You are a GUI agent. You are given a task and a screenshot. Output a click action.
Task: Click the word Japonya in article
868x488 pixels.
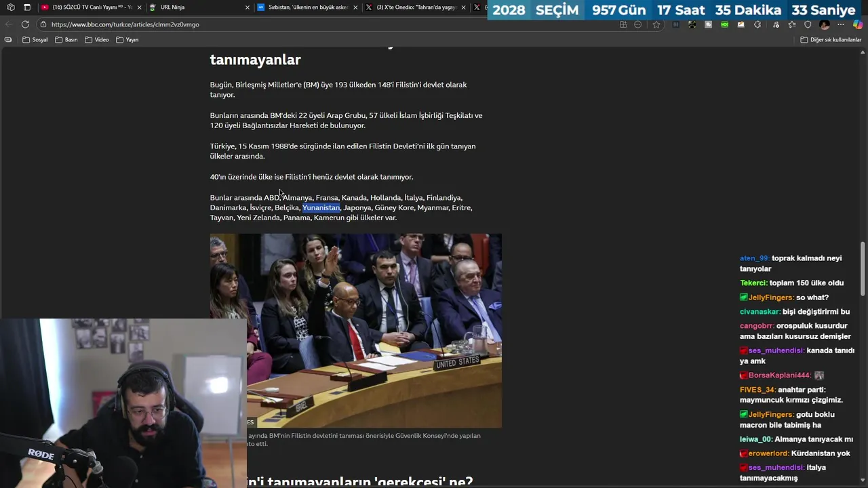(x=357, y=207)
